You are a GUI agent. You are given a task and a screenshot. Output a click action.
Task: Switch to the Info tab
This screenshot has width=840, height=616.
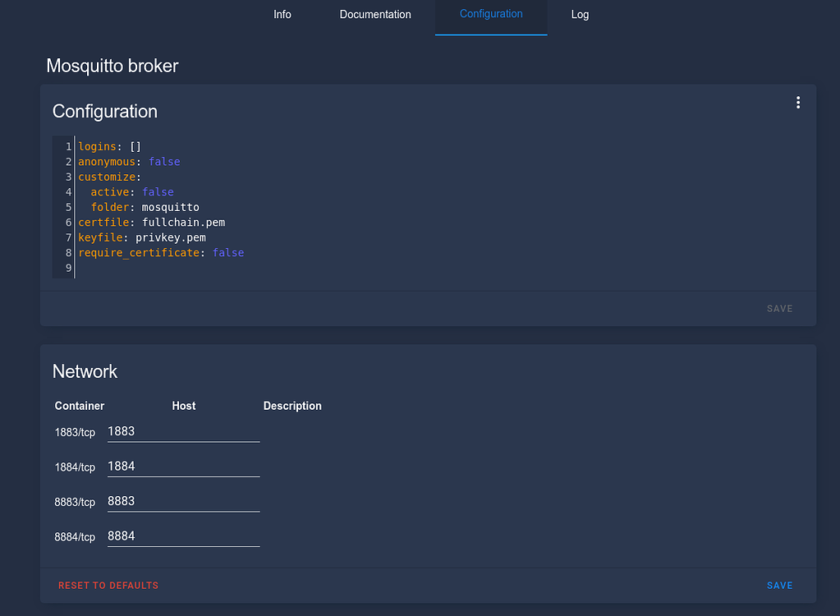pyautogui.click(x=282, y=15)
